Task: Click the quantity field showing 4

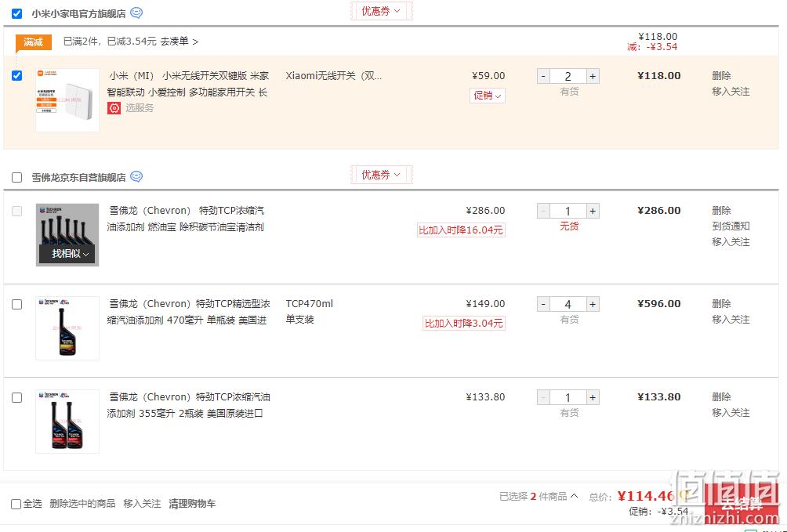Action: (x=568, y=304)
